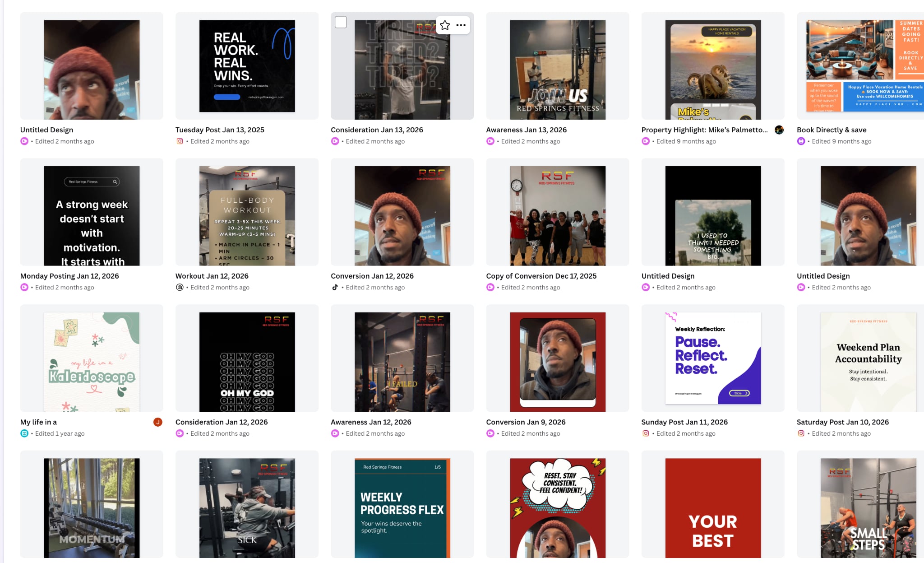Open the Book Directly & save title
The width and height of the screenshot is (924, 563).
pos(832,130)
